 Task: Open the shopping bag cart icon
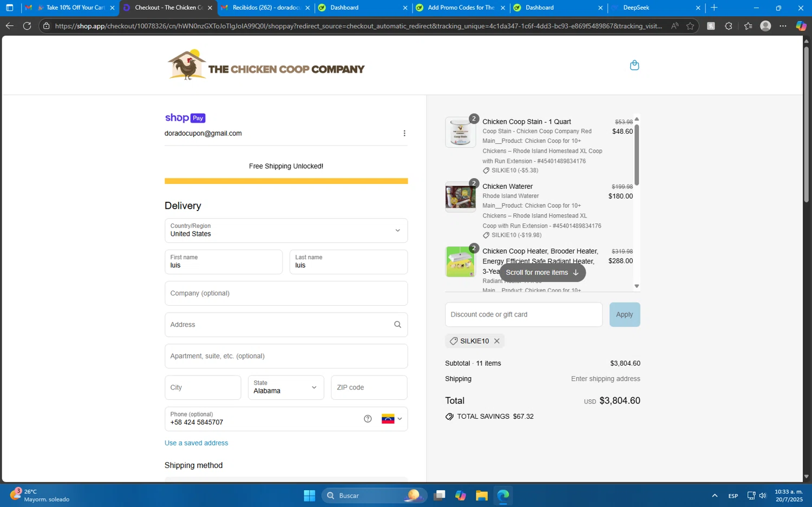pos(634,65)
